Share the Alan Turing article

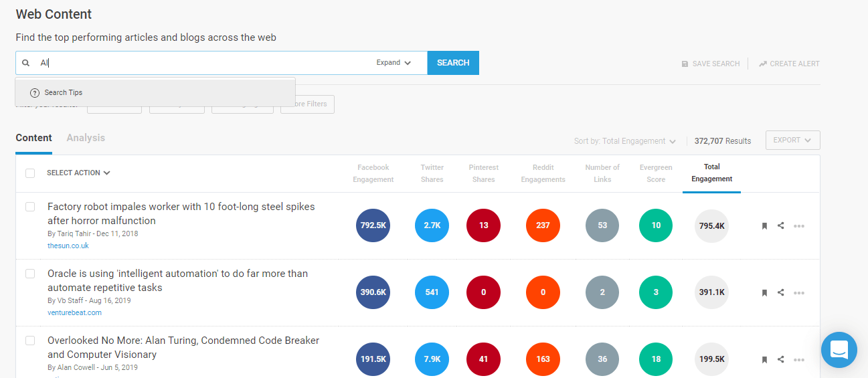click(x=781, y=359)
